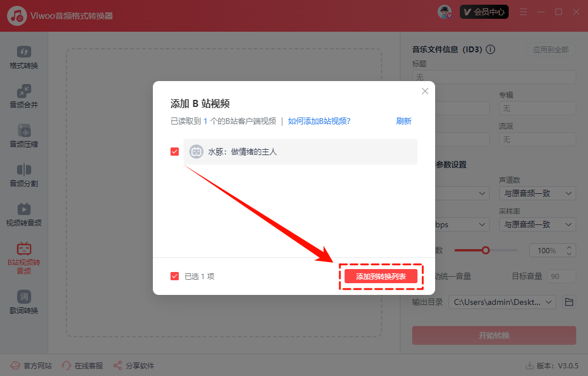Open the 会员中心 member center
Viewport: 588px width, 376px height.
click(x=484, y=11)
